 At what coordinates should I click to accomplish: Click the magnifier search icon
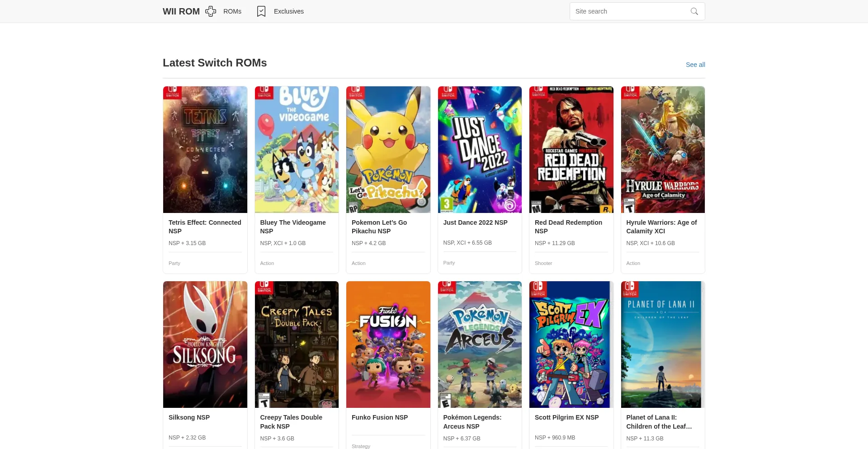pyautogui.click(x=694, y=11)
